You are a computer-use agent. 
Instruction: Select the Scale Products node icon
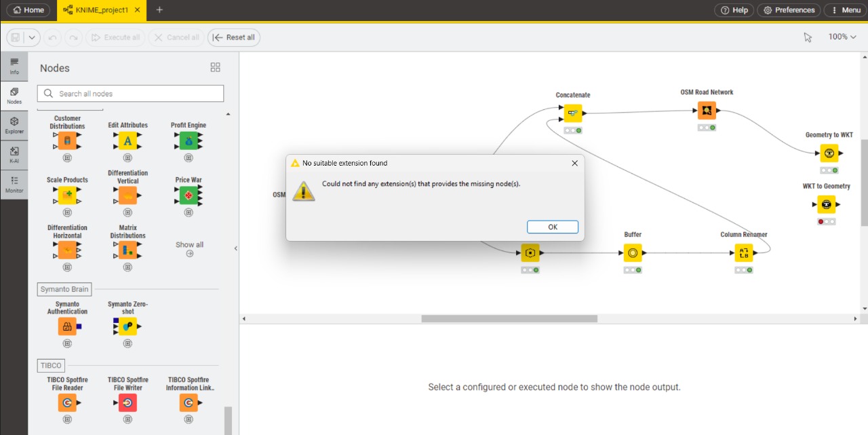pyautogui.click(x=67, y=195)
